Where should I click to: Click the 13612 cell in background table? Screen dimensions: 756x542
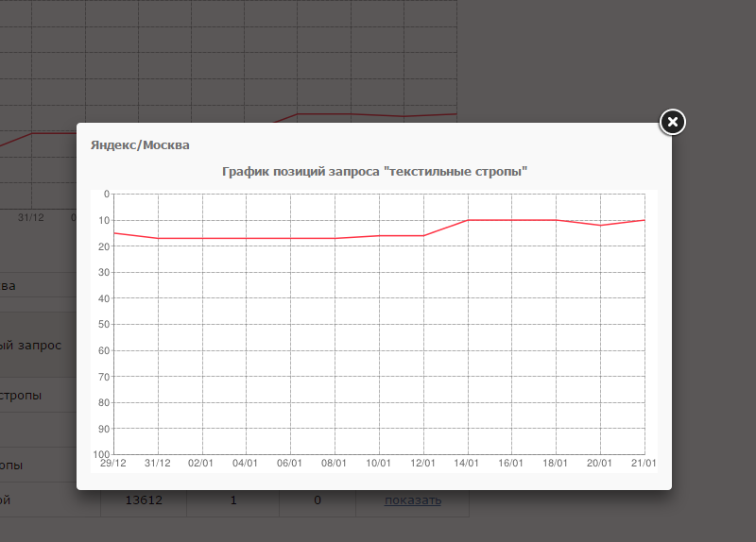click(x=144, y=500)
